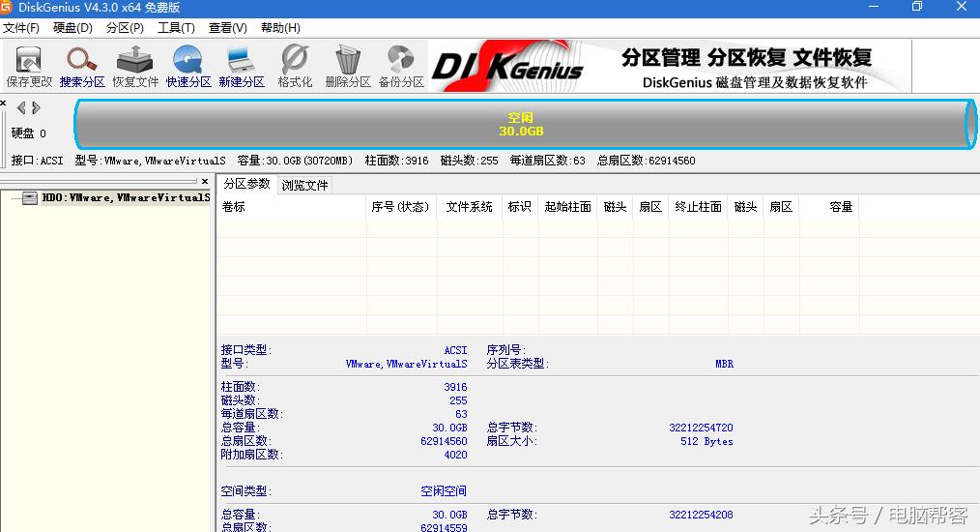Open the 分区(P) menu
This screenshot has width=980, height=532.
pyautogui.click(x=125, y=27)
